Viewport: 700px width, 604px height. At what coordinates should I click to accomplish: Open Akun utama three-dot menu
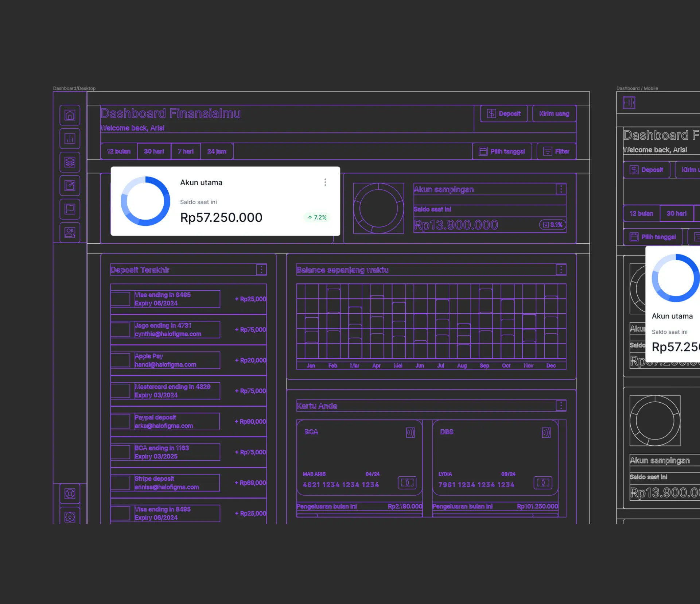325,182
